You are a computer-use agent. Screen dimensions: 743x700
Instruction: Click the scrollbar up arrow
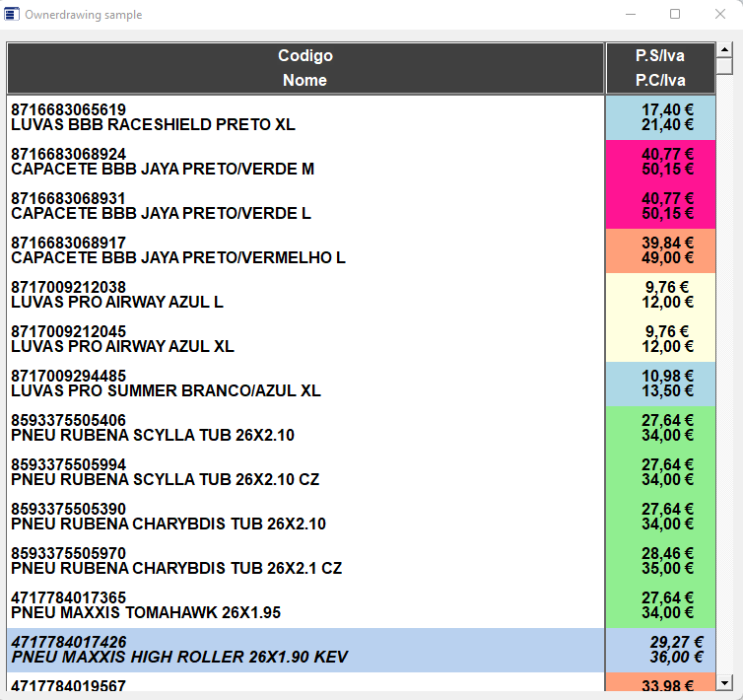[724, 49]
